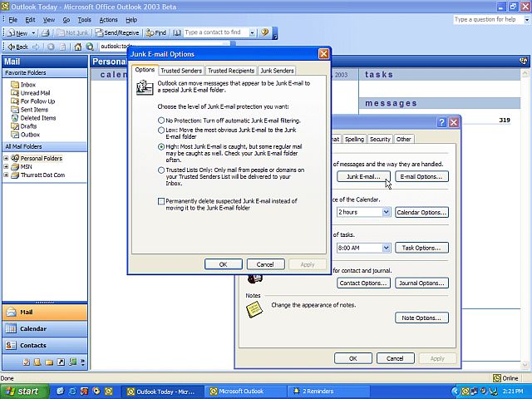532x399 pixels.
Task: Select the Low protection radio button
Action: [161, 130]
